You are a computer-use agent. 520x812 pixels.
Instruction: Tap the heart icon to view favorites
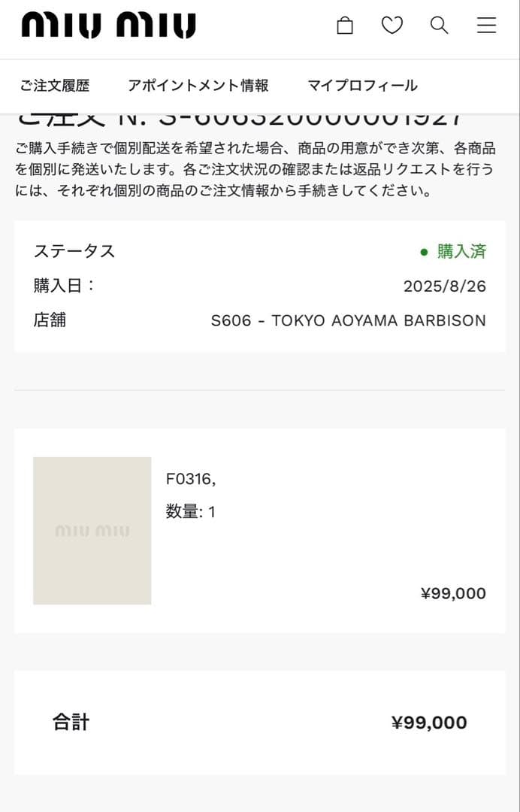click(392, 25)
